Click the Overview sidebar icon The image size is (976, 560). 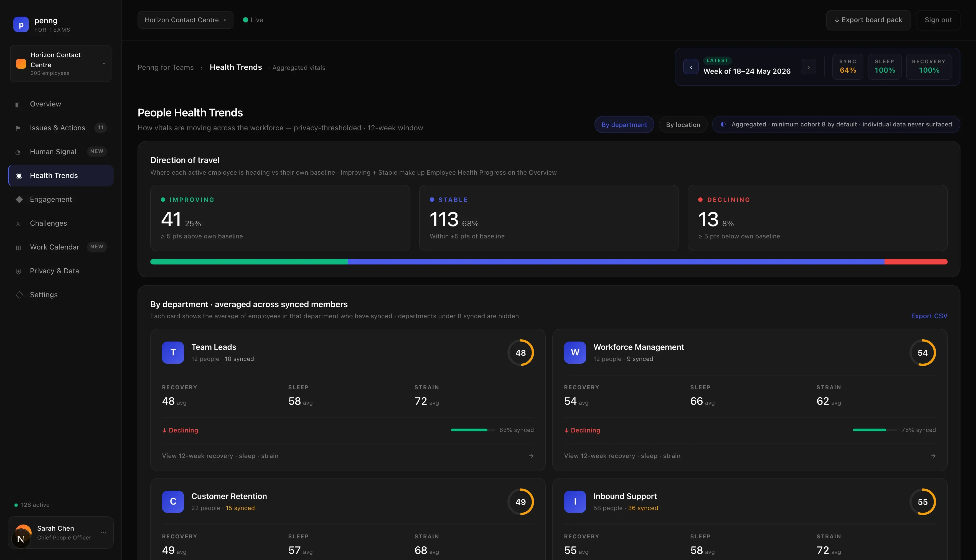18,105
